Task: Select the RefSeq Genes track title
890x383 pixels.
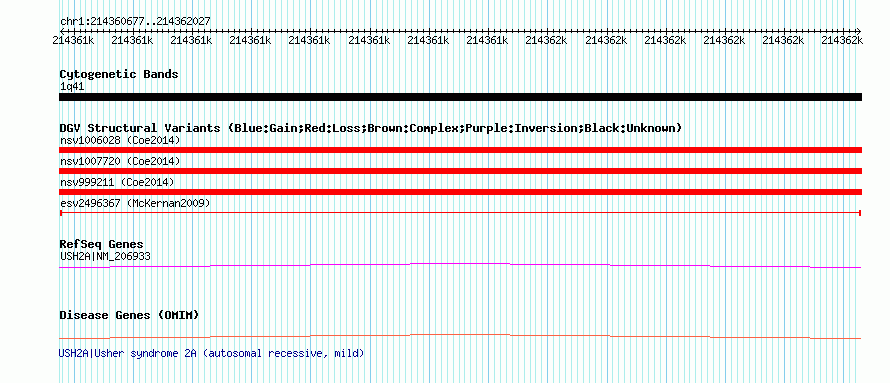Action: click(101, 244)
